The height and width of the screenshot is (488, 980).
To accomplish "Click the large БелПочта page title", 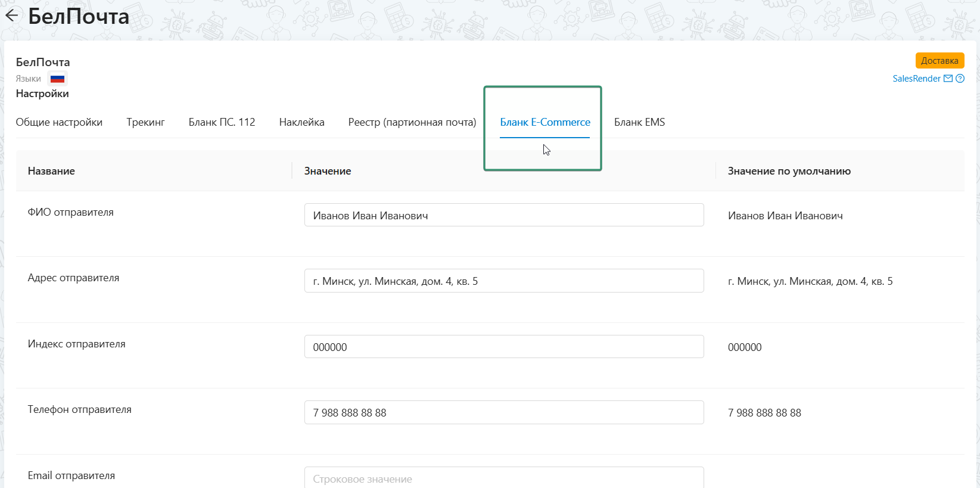I will point(79,16).
